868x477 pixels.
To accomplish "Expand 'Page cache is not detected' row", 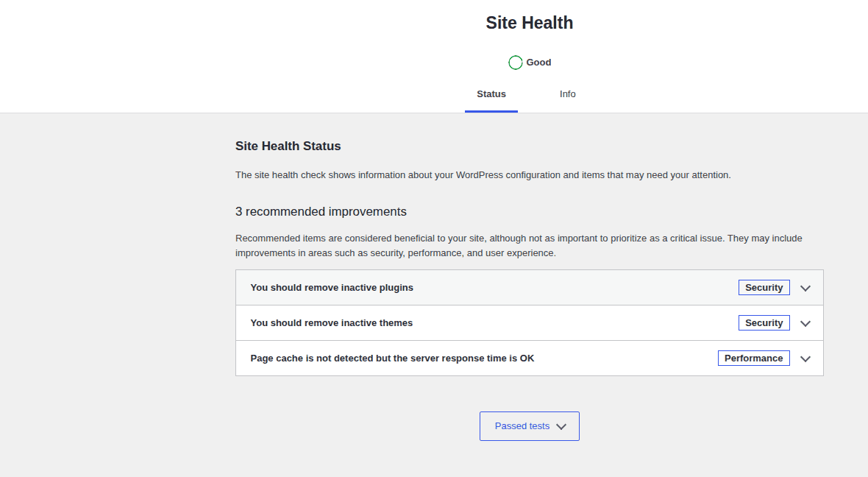I will pyautogui.click(x=529, y=358).
